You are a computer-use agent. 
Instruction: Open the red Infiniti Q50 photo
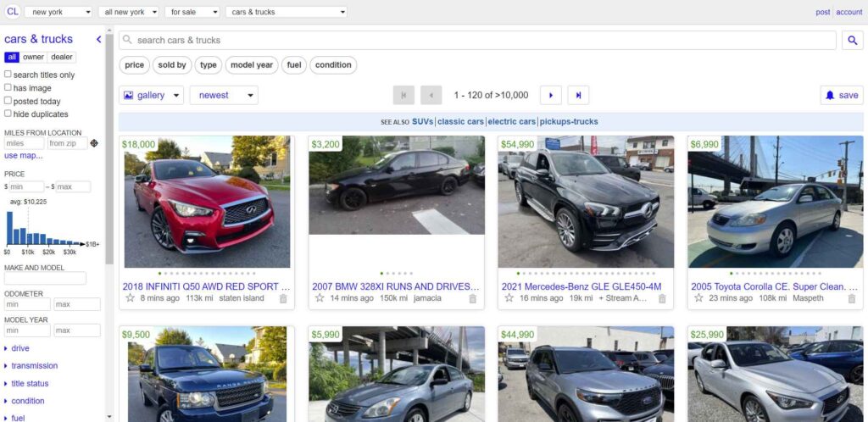[x=207, y=202]
